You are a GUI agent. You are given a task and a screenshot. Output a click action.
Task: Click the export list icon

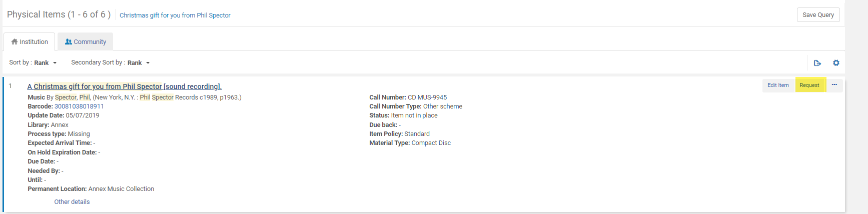tap(817, 63)
